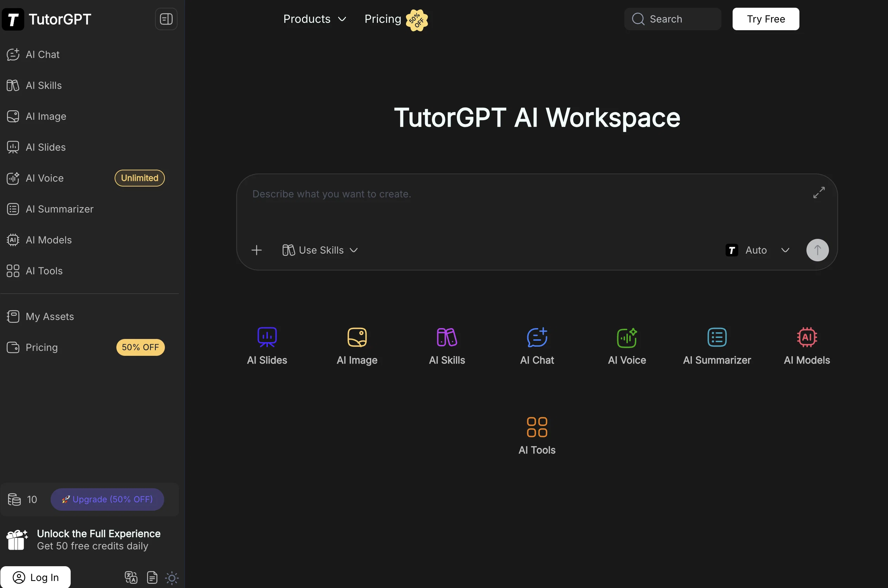
Task: Click the gift icon beside Unlock the Full Experience
Action: 17,540
